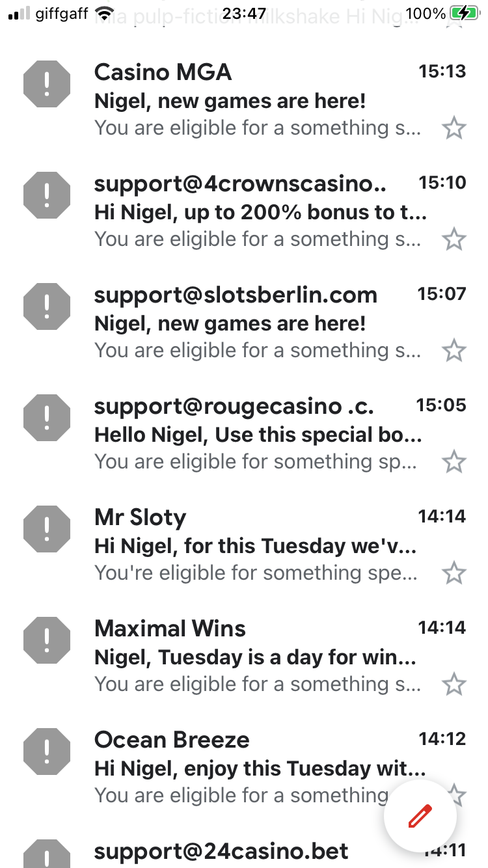Viewport: 488px width, 868px height.
Task: Star the Casino MGA email
Action: pos(454,128)
